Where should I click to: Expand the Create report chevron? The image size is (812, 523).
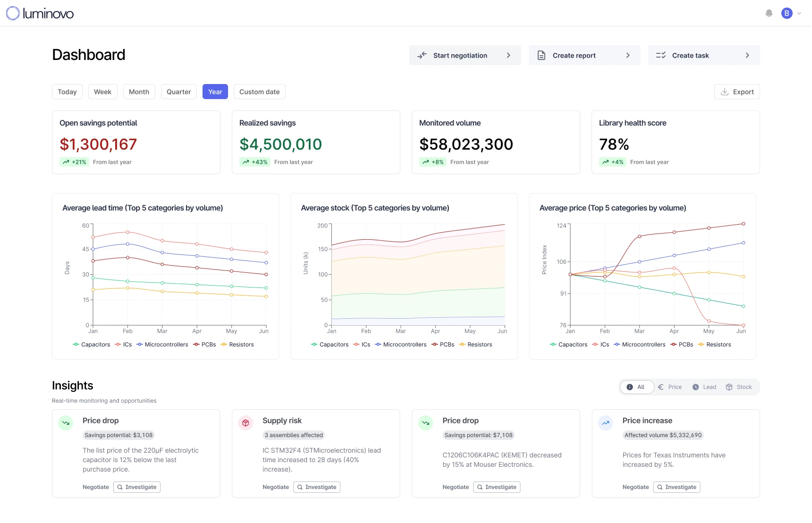click(628, 55)
